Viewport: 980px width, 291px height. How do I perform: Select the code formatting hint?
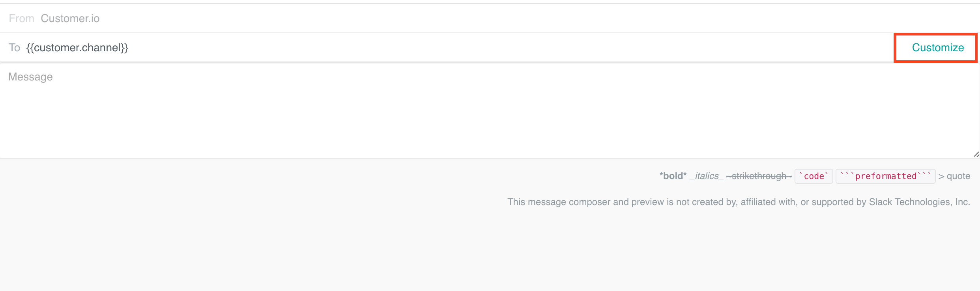click(814, 176)
